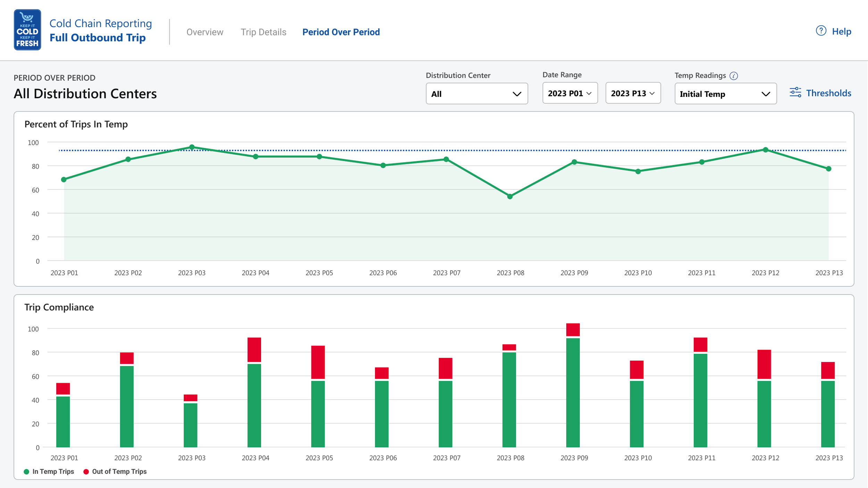Click the Temp Readings info icon
The image size is (868, 488).
coord(734,76)
